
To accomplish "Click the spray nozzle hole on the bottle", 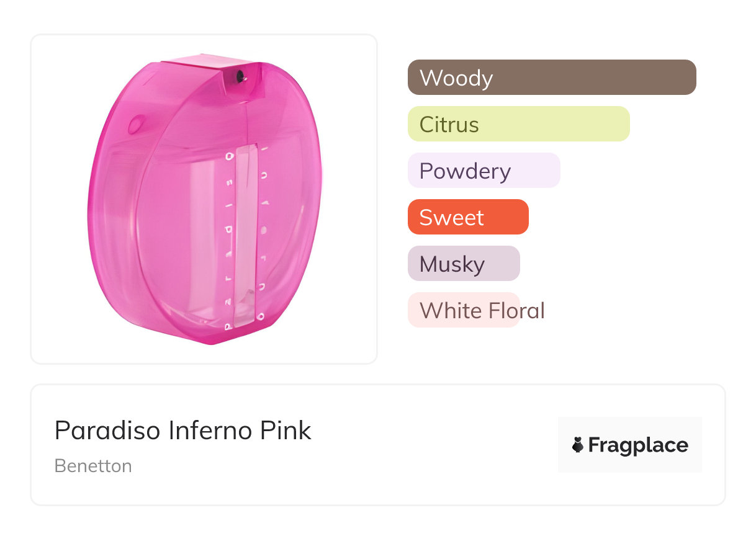I will [240, 76].
